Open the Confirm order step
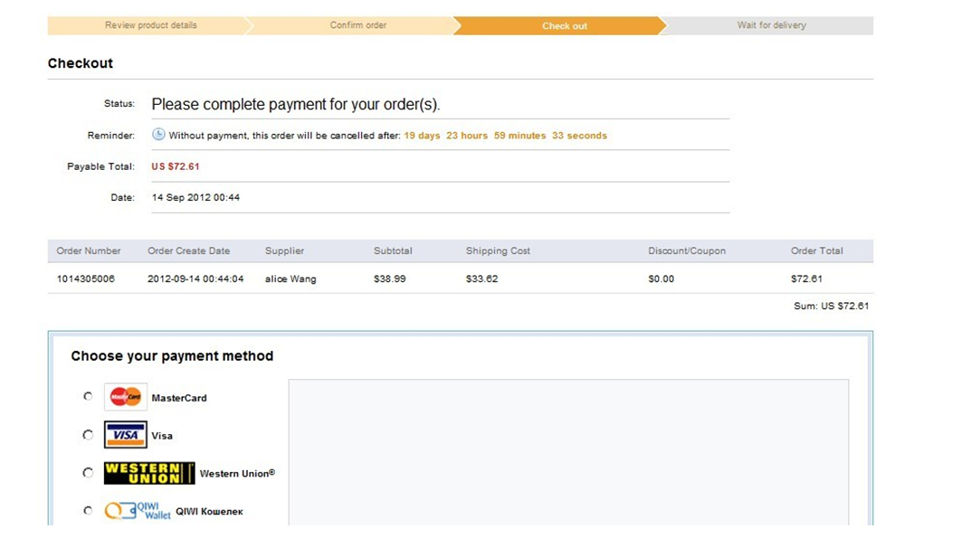Viewport: 980px width, 557px height. click(x=357, y=25)
